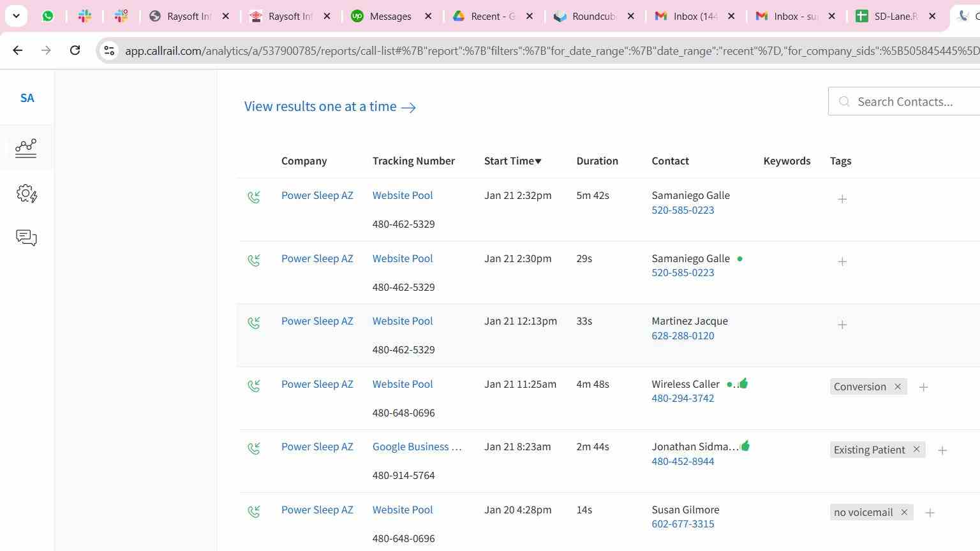The image size is (980, 551).
Task: Click the 4m 48s duration value
Action: point(593,384)
